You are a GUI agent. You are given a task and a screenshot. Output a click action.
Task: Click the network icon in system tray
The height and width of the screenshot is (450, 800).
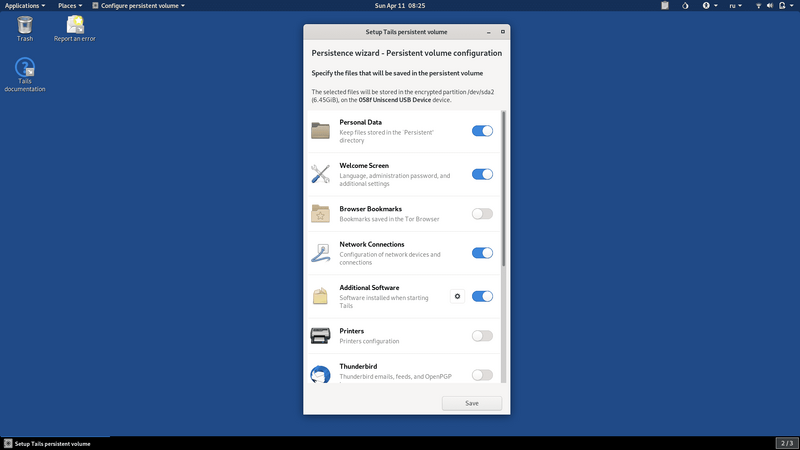[758, 6]
